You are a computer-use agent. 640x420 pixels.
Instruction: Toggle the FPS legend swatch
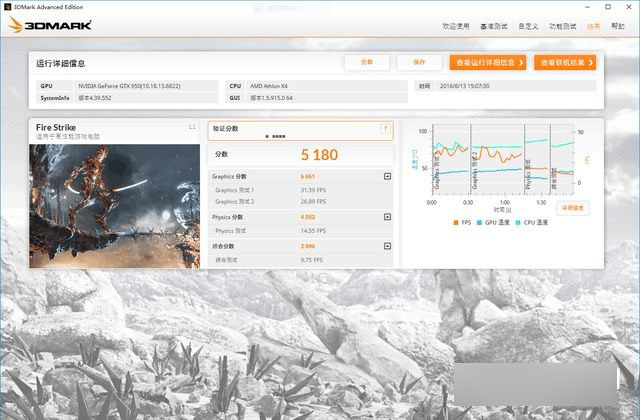456,222
